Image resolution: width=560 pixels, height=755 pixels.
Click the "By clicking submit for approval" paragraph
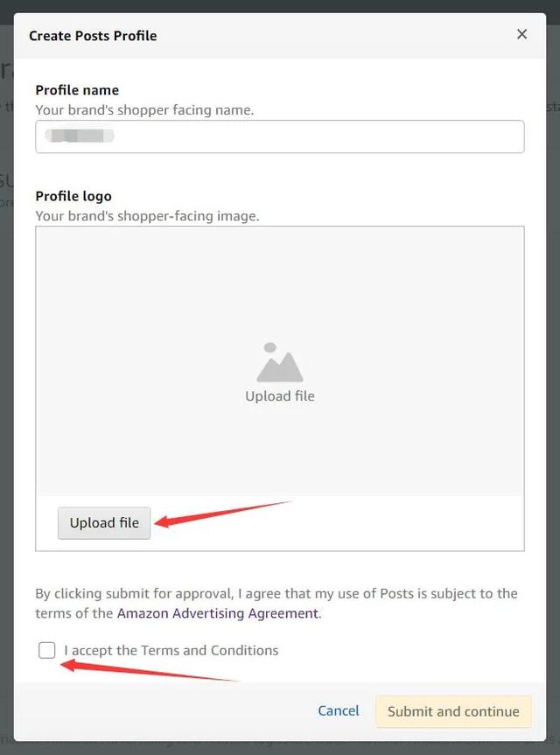276,604
